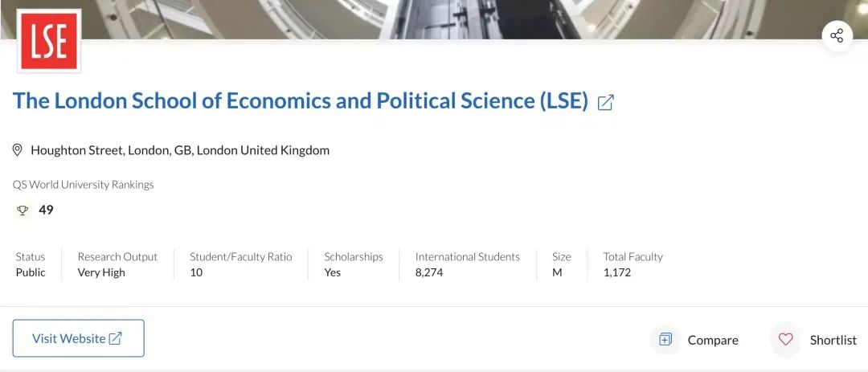Click the Total Faculty 1,172 stat
This screenshot has width=868, height=372.
(633, 264)
